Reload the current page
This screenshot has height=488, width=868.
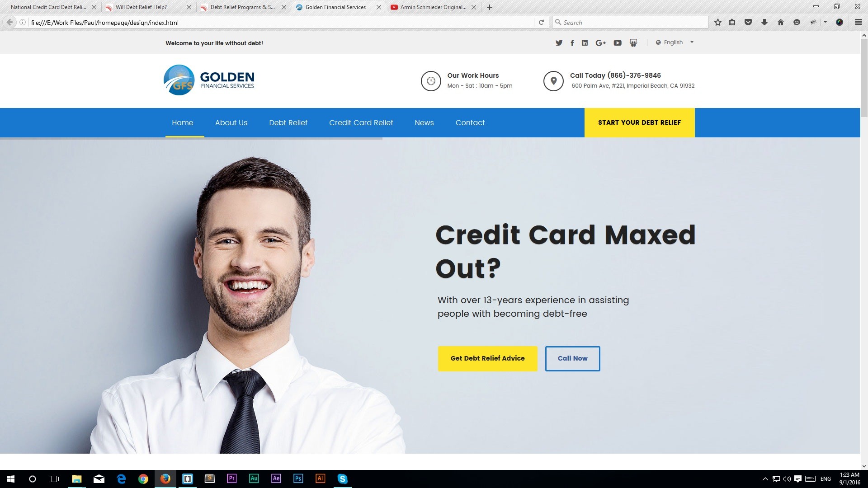(x=541, y=22)
